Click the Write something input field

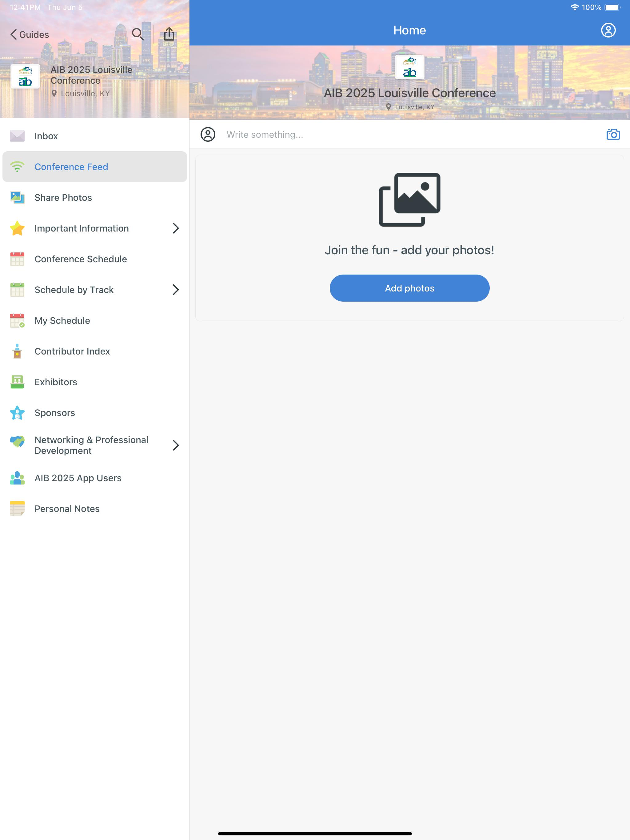(410, 134)
